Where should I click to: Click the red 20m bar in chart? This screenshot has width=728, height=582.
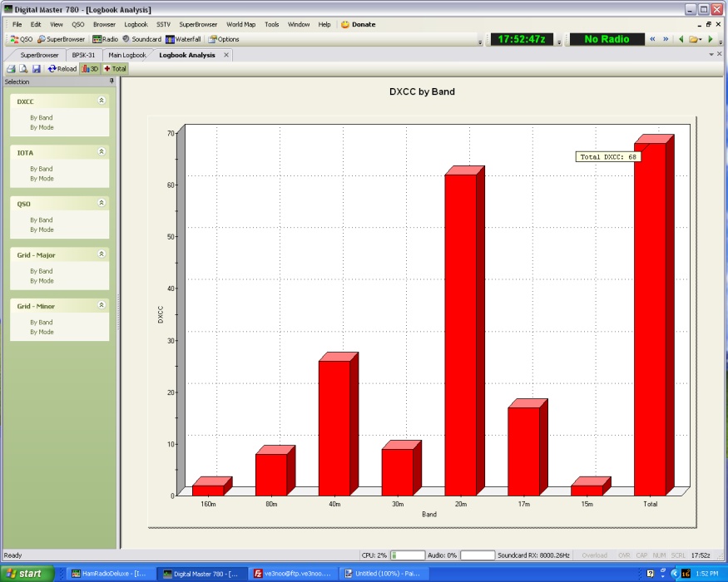tap(460, 333)
